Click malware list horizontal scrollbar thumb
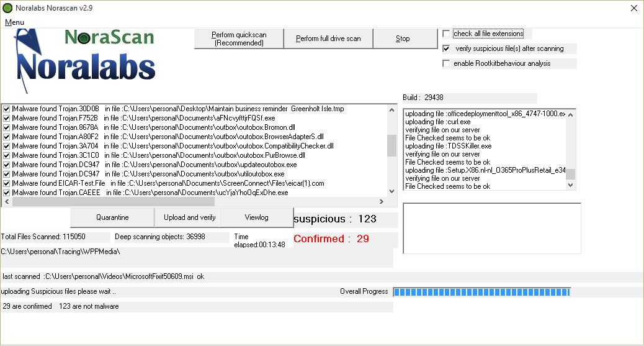This screenshot has width=644, height=346. [x=114, y=202]
